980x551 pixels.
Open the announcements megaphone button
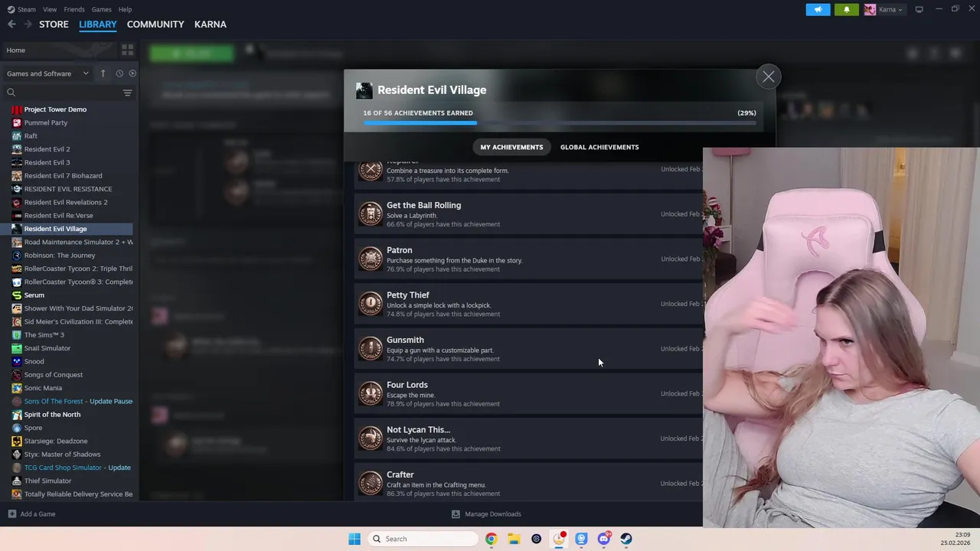click(818, 9)
